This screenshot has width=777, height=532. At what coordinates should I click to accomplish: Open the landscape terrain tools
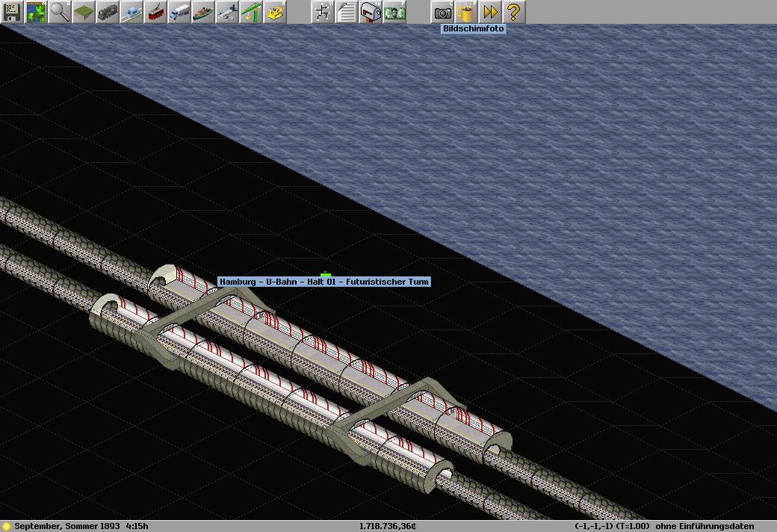[x=84, y=12]
